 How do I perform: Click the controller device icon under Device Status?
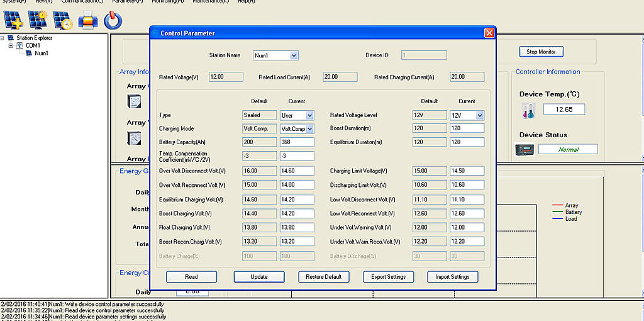[x=525, y=150]
